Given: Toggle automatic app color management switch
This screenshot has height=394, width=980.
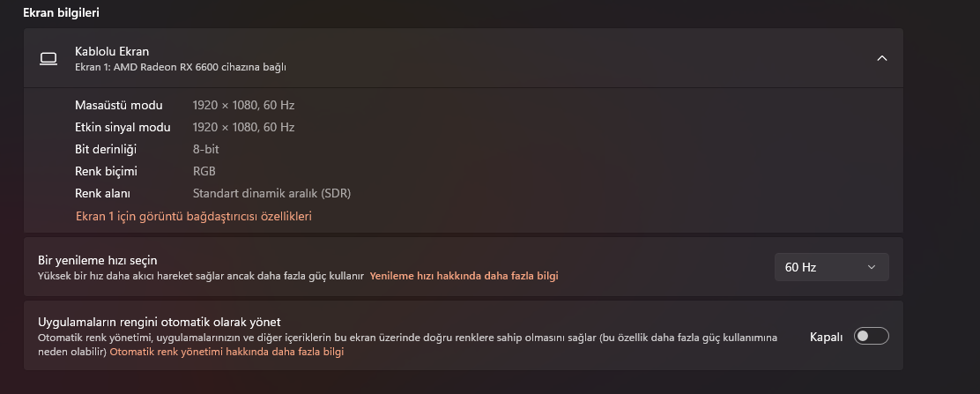Looking at the screenshot, I should tap(871, 336).
